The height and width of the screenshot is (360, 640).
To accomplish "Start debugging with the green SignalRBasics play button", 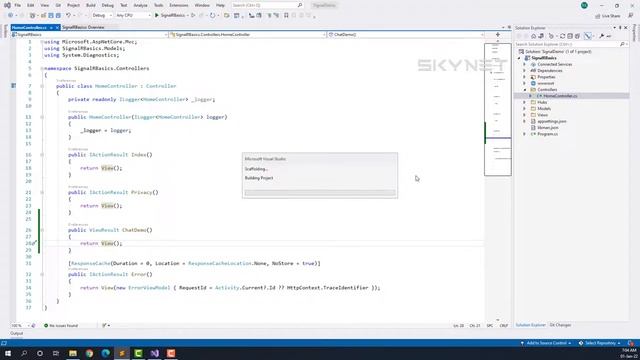I will tap(170, 15).
